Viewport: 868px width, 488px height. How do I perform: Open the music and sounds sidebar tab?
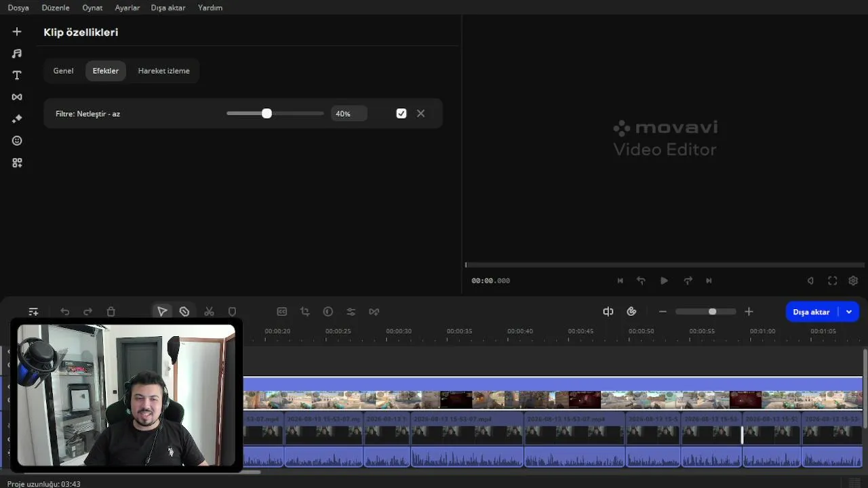pyautogui.click(x=17, y=54)
